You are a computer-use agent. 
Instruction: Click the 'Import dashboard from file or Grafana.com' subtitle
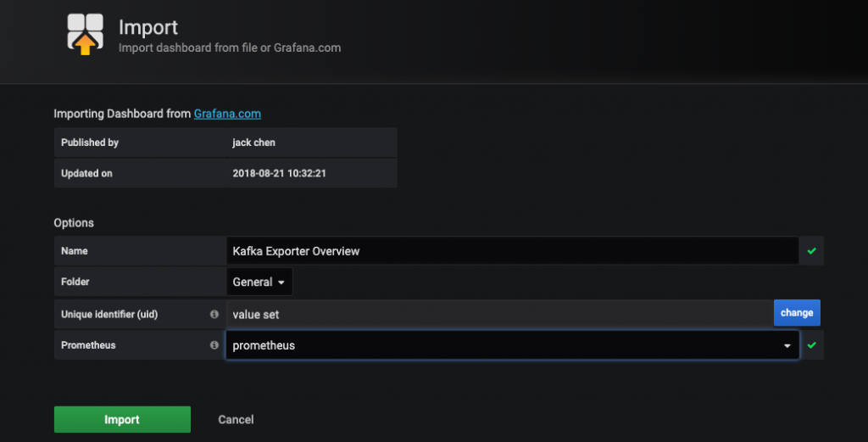click(x=229, y=48)
